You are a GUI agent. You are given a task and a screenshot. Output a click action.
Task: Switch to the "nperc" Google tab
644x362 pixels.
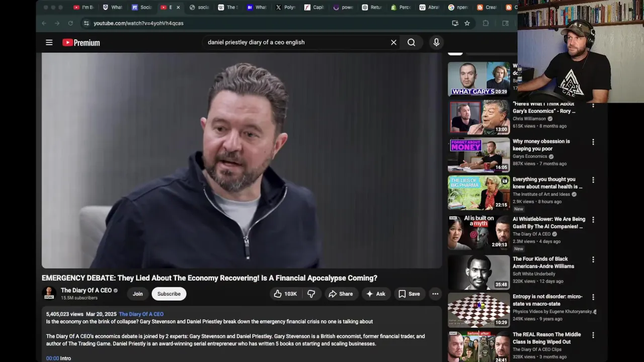(x=458, y=8)
